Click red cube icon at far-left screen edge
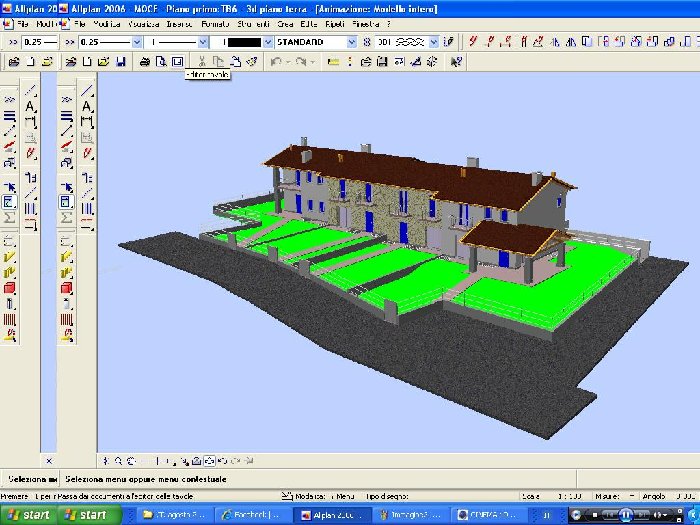The width and height of the screenshot is (700, 525). click(9, 288)
